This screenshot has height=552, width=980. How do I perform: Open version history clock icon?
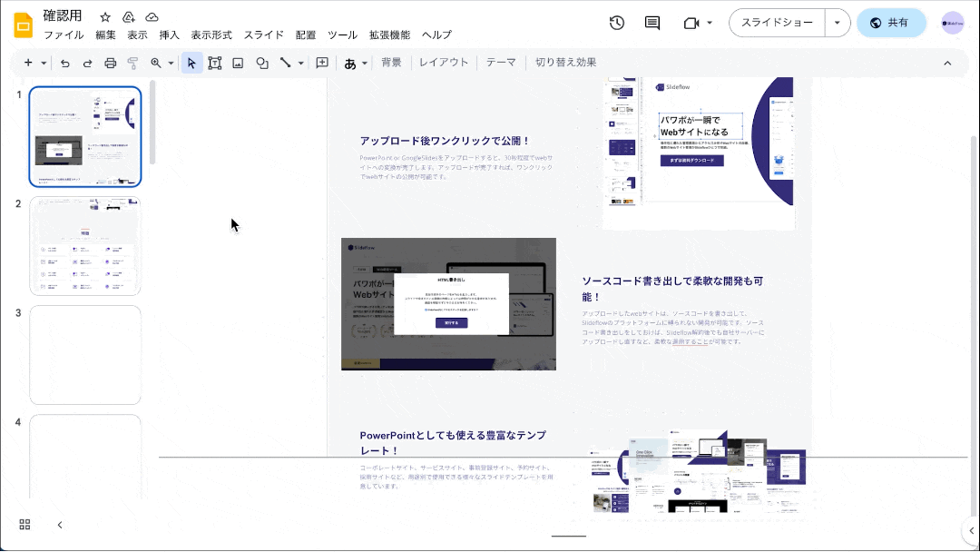(x=617, y=23)
